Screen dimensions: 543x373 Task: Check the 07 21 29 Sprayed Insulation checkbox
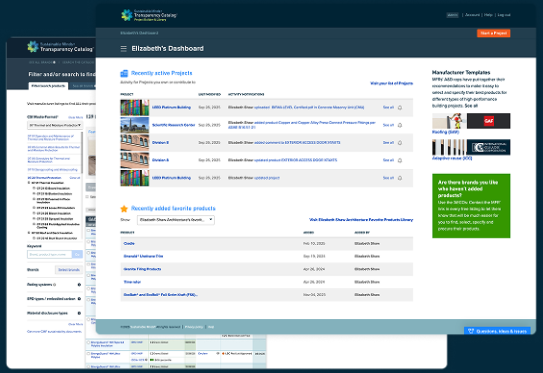point(34,219)
